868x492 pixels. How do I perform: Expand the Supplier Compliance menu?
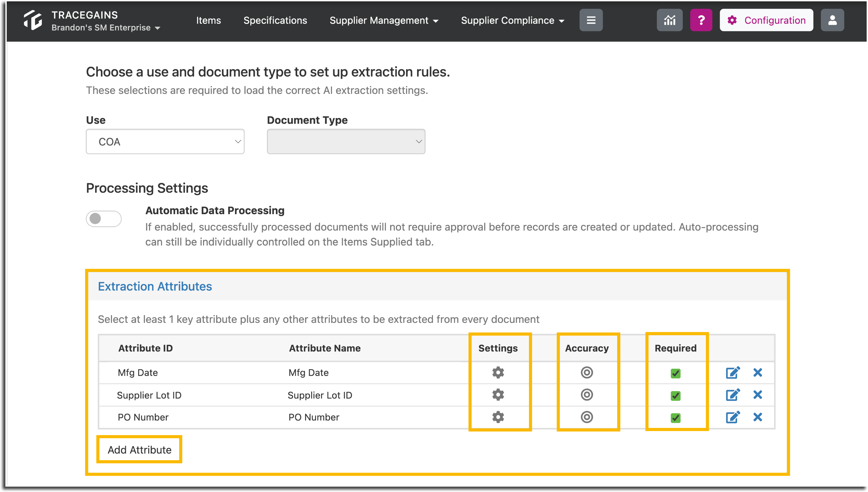(512, 20)
